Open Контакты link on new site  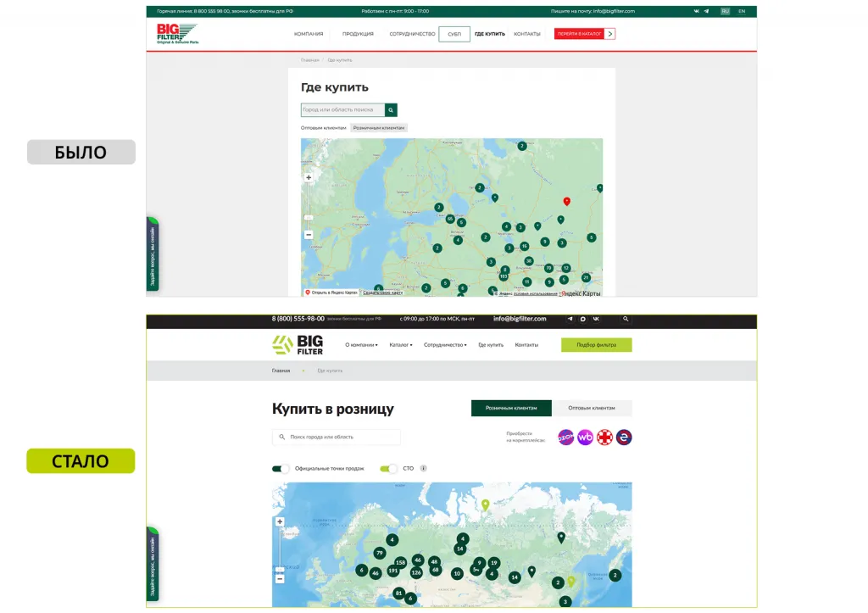[526, 345]
